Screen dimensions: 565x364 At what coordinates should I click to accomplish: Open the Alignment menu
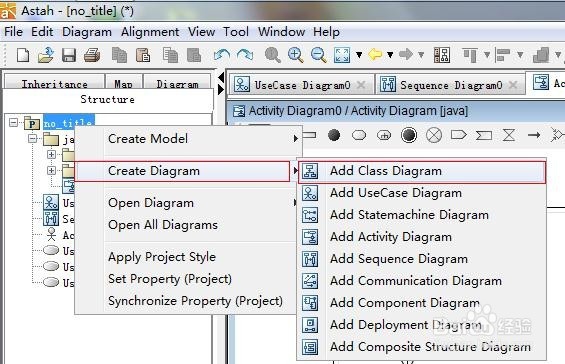(x=150, y=32)
